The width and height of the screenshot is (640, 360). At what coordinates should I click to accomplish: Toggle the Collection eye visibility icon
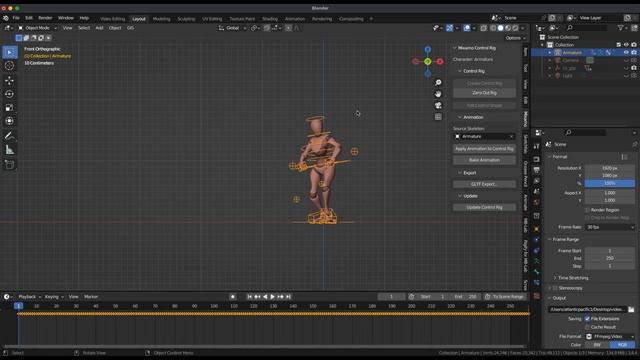click(x=626, y=45)
